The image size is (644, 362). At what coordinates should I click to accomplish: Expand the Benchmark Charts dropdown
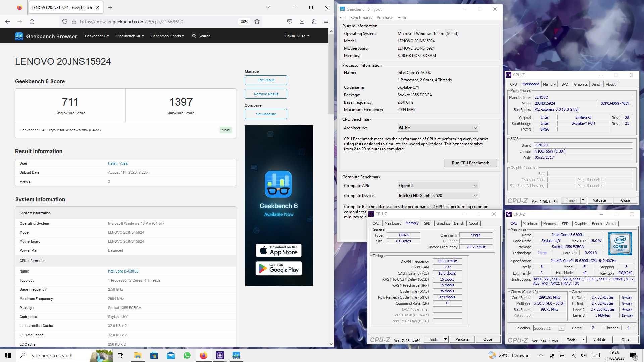coord(167,36)
